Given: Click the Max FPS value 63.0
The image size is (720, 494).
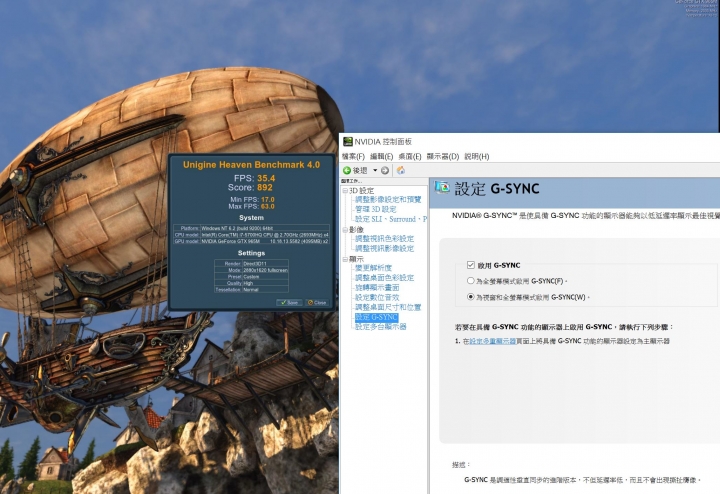Looking at the screenshot, I should (268, 207).
